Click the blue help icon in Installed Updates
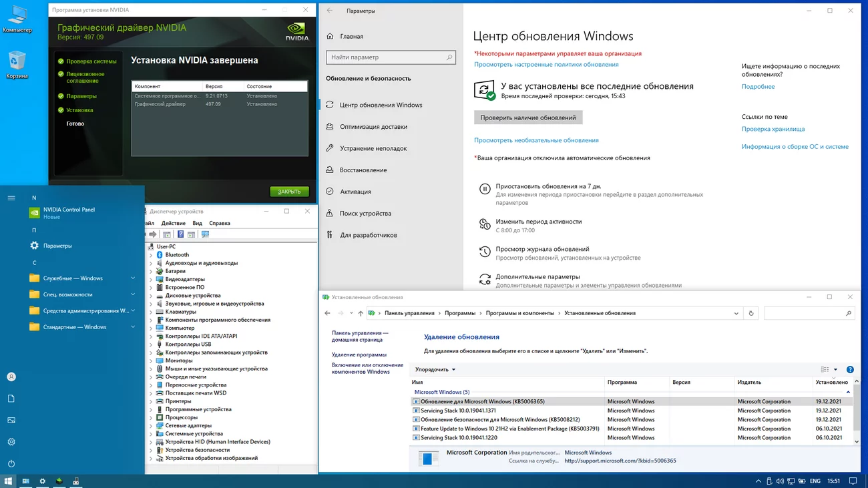The image size is (868, 488). tap(850, 369)
